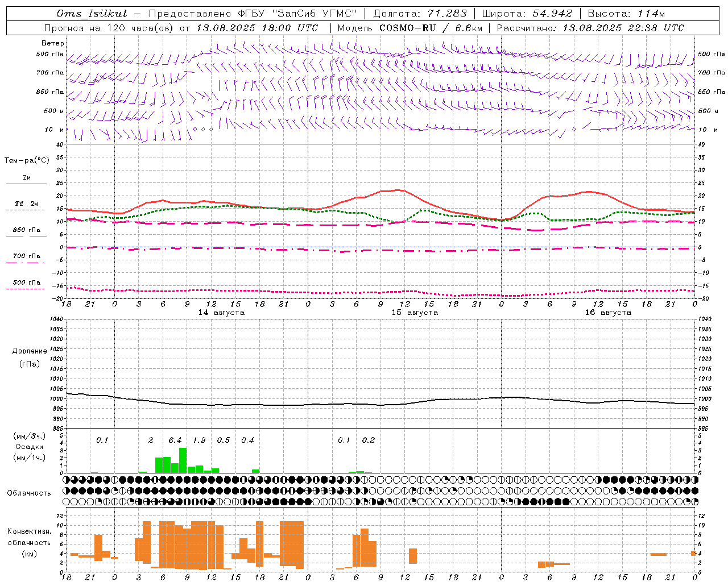Click the Облачность row label
This screenshot has height=582, width=728.
click(29, 493)
